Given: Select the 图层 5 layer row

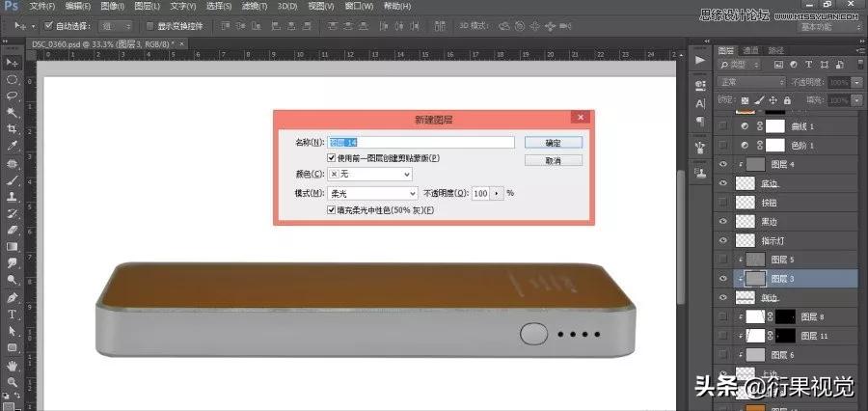Looking at the screenshot, I should tap(786, 260).
